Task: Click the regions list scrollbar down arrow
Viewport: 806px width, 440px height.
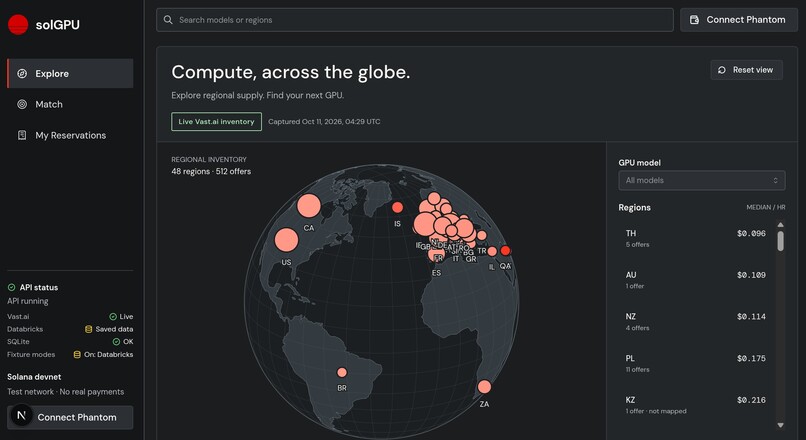Action: tap(780, 425)
